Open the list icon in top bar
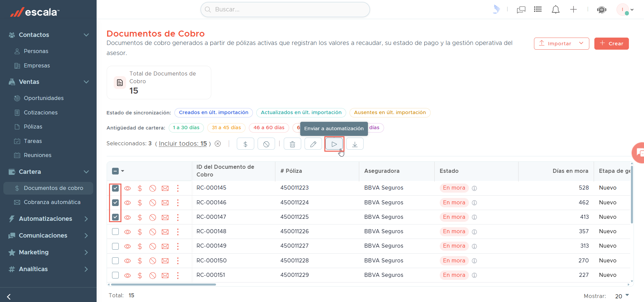Screen dimensions: 644x302 tap(538, 9)
